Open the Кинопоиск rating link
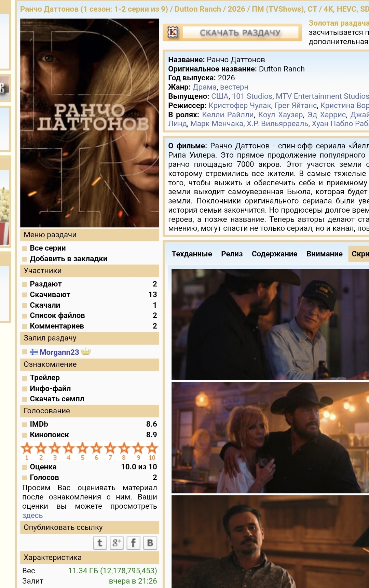The width and height of the screenshot is (369, 588). pos(49,435)
